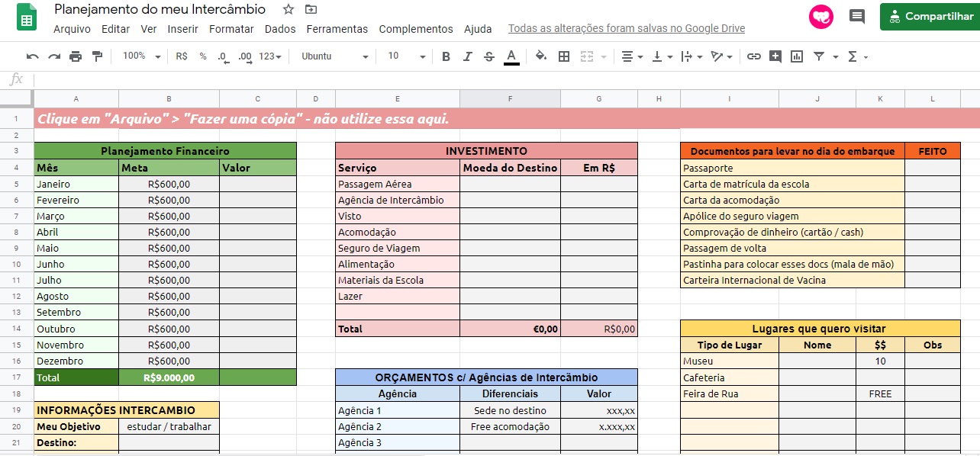Apply borders using the Borders icon

(x=563, y=56)
